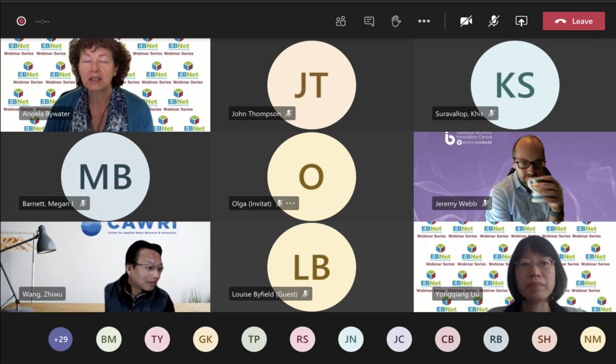This screenshot has width=616, height=364.
Task: Click Jeremy Webb's muted mic icon
Action: coord(485,203)
